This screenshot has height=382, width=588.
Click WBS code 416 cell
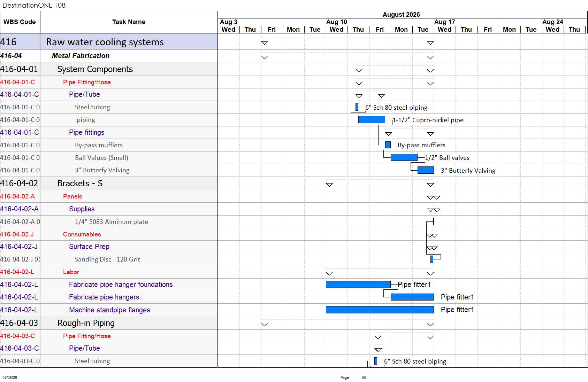pyautogui.click(x=20, y=42)
